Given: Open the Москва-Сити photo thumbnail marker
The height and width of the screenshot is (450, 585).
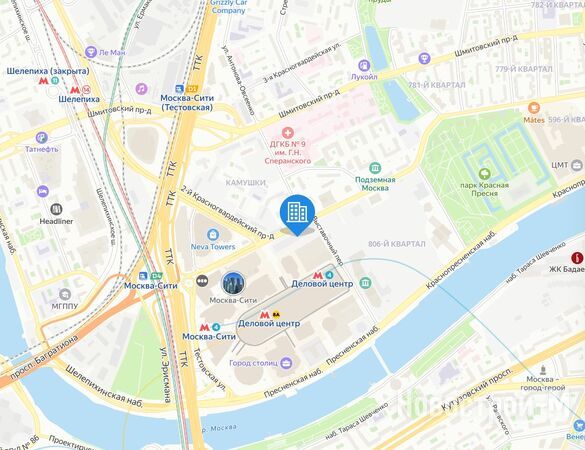Looking at the screenshot, I should 234,283.
